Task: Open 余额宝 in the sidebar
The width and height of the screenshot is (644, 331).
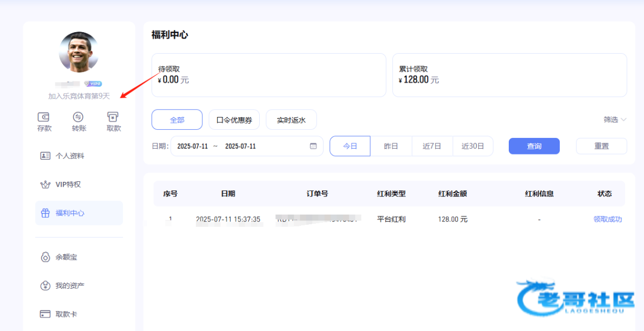Action: (x=66, y=257)
